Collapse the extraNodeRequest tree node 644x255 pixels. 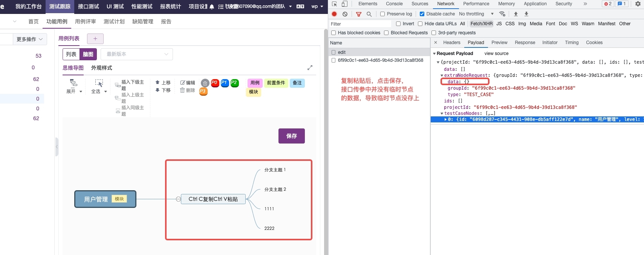click(442, 76)
